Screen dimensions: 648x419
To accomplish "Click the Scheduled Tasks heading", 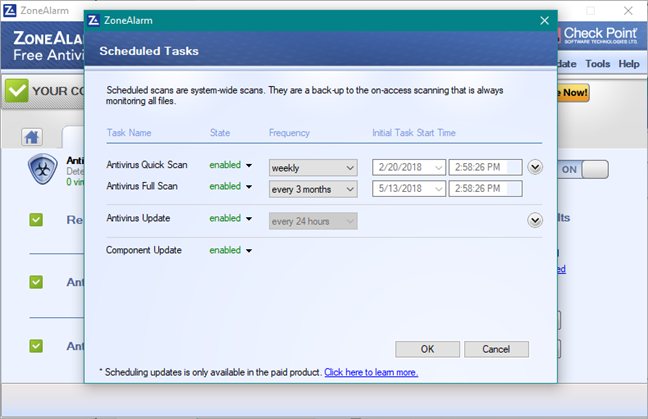I will tap(149, 51).
